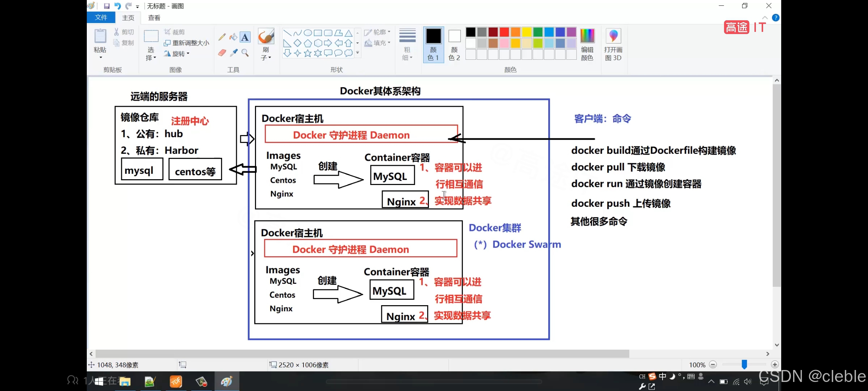
Task: Select the Fill with color bucket
Action: [x=234, y=37]
